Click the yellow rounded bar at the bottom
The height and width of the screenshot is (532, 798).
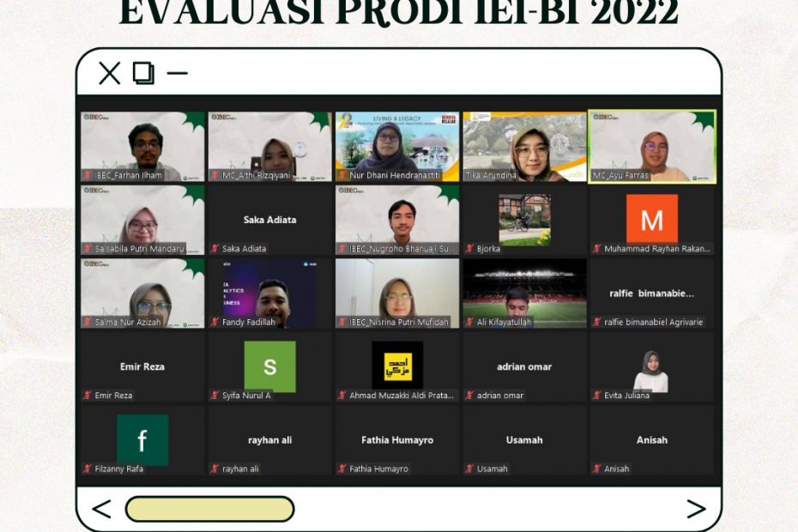coord(210,510)
